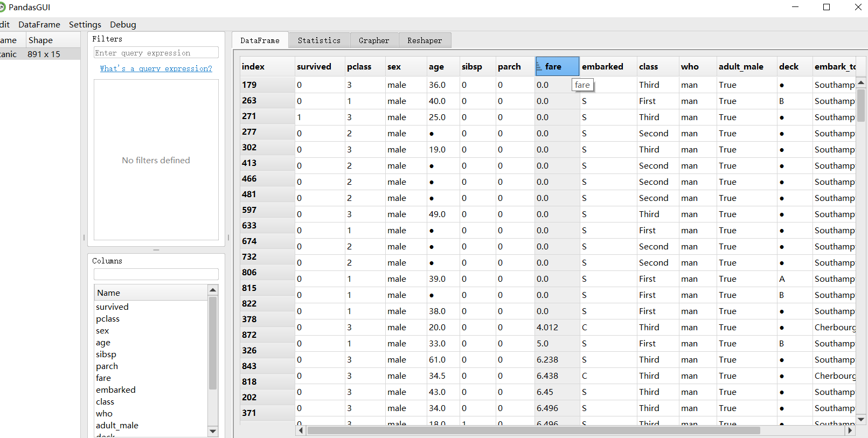Select 'fare' in the Columns list
The width and height of the screenshot is (868, 438).
click(103, 378)
